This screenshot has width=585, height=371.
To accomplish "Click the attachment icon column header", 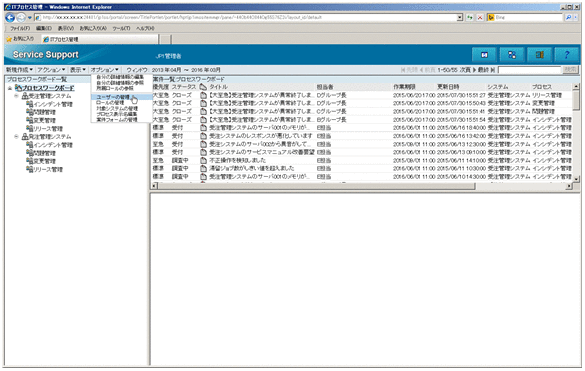I will point(203,87).
